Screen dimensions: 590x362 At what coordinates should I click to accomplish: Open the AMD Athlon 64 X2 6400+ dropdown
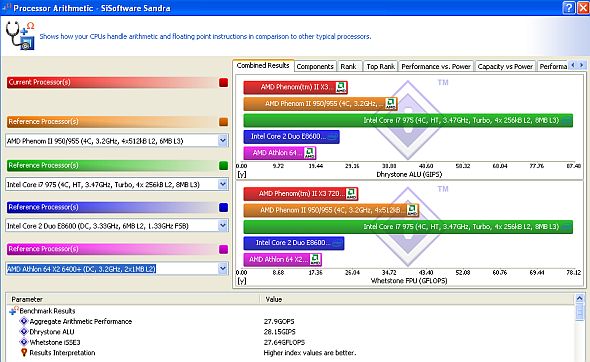click(x=223, y=269)
